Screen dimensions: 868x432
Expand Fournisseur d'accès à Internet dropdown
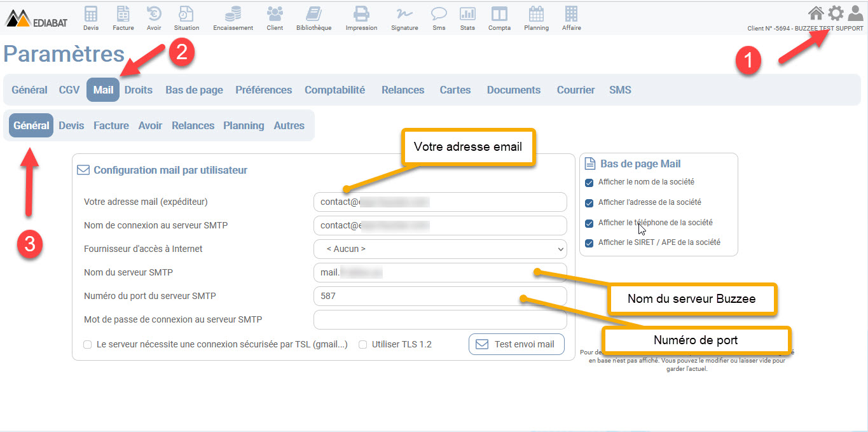point(439,249)
